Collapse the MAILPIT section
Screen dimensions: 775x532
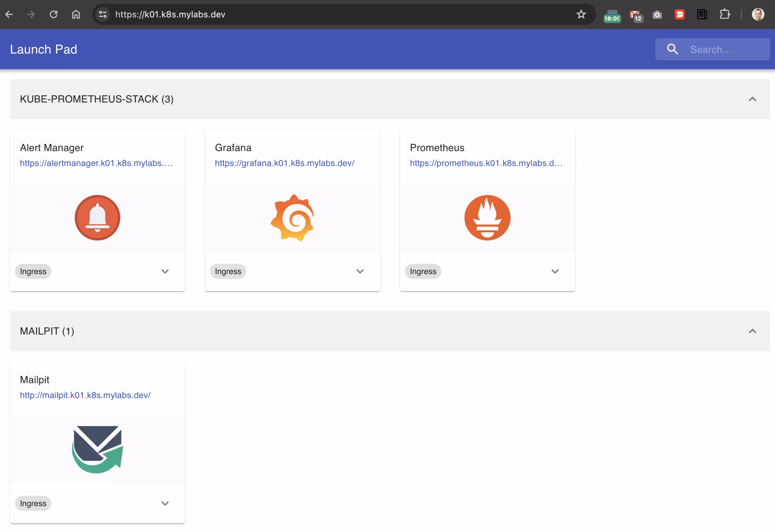(x=752, y=331)
